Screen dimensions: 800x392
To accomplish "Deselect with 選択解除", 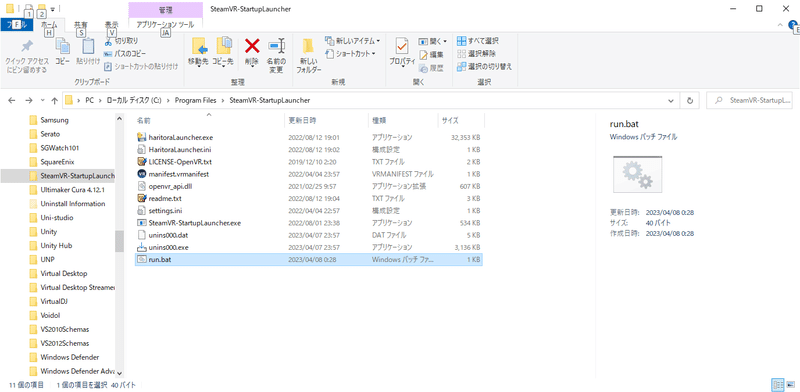I will pyautogui.click(x=476, y=54).
